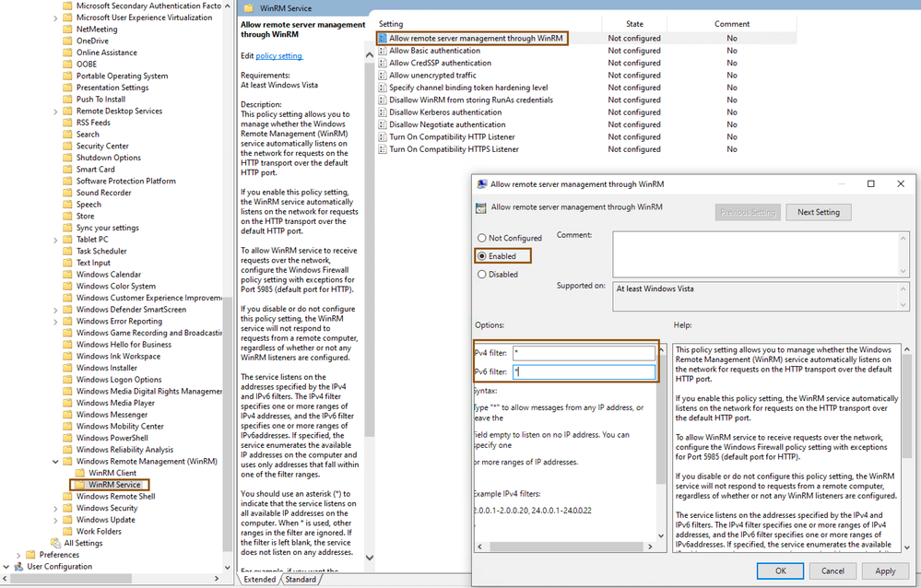This screenshot has width=921, height=588.
Task: Expand the Remote Desktop Services node
Action: click(x=56, y=111)
